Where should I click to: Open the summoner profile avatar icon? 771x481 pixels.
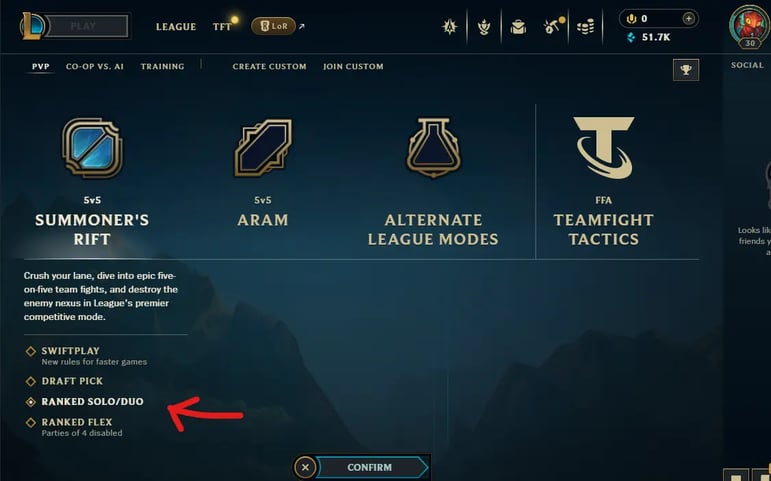(749, 25)
